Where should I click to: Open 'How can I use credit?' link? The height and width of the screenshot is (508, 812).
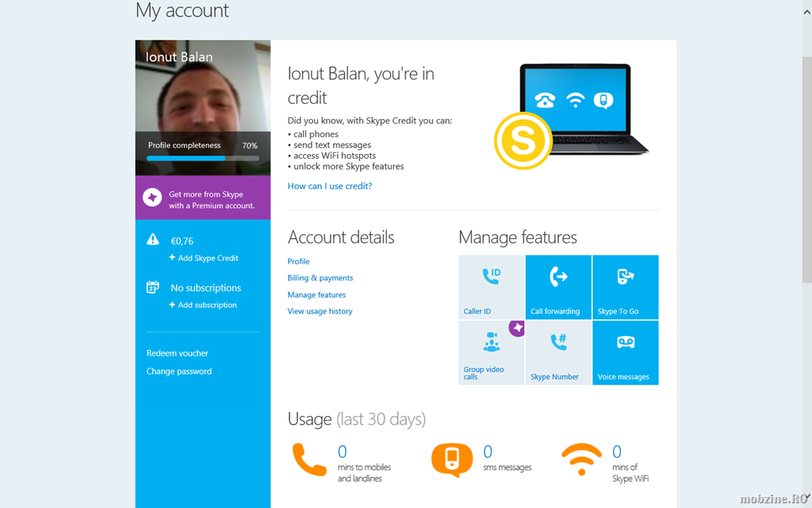[x=330, y=186]
